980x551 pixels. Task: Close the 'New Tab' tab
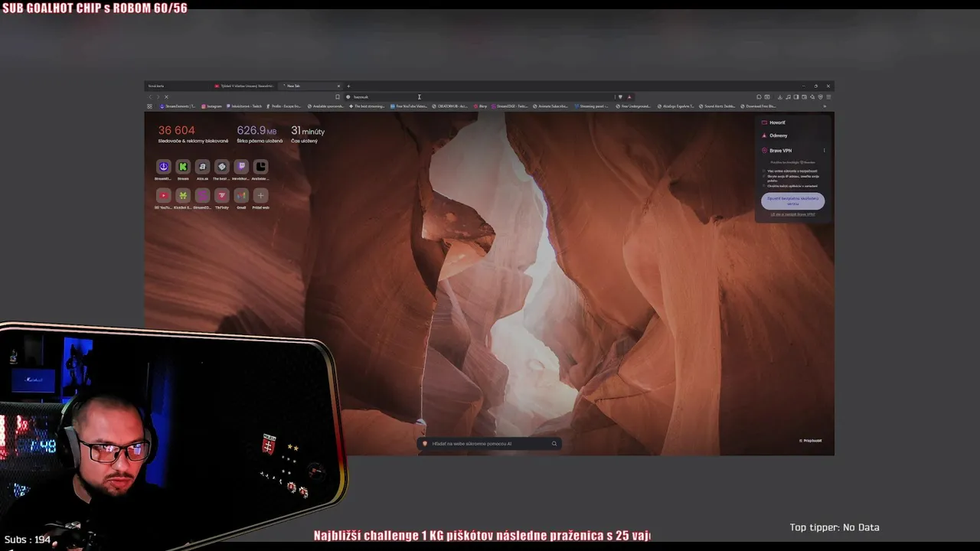pyautogui.click(x=338, y=86)
